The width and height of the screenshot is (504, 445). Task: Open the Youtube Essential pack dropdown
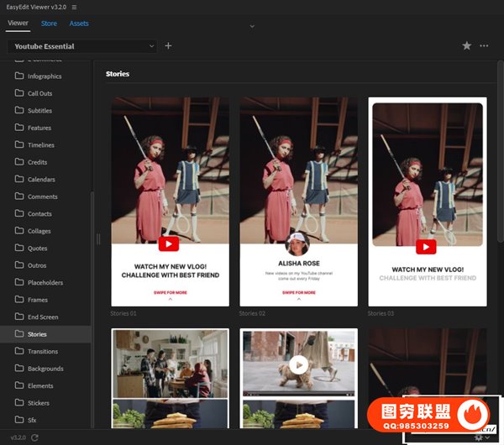coord(82,46)
